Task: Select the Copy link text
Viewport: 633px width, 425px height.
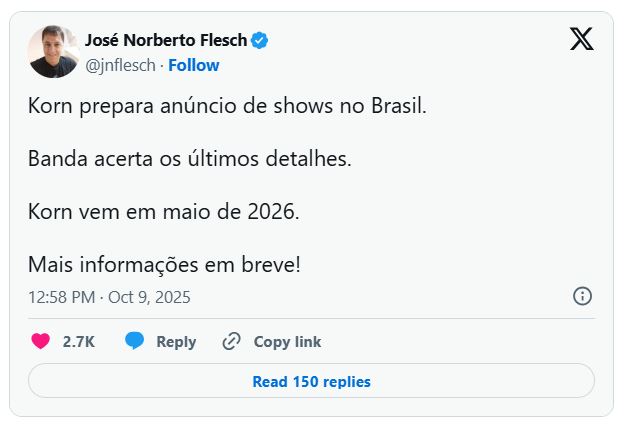Action: coord(287,341)
